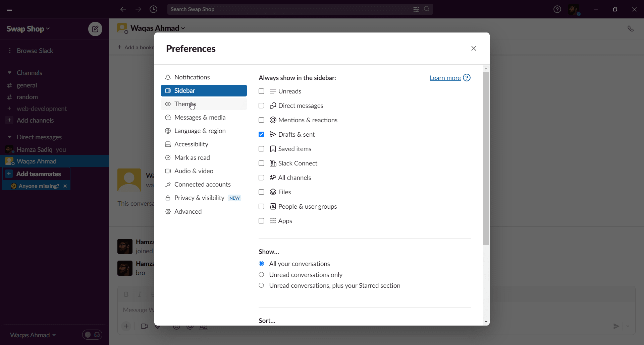Uncheck Drafts & sent
This screenshot has height=345, width=644.
(x=261, y=134)
